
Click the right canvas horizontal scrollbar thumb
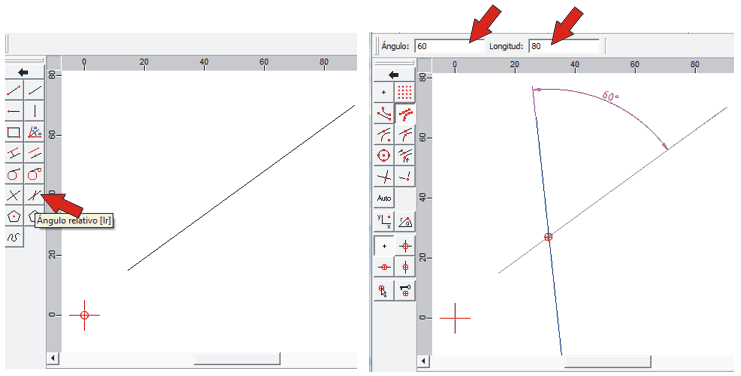coord(608,362)
